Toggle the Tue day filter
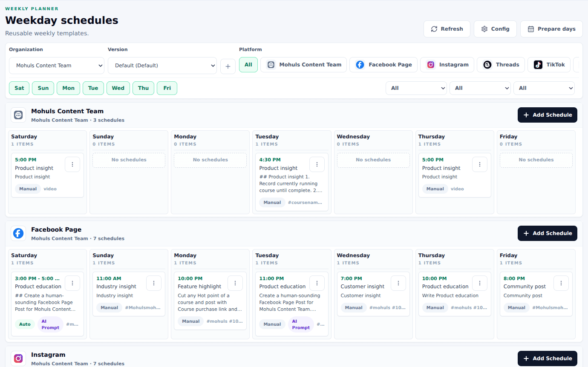Screen dimensions: 588x367 [x=93, y=88]
